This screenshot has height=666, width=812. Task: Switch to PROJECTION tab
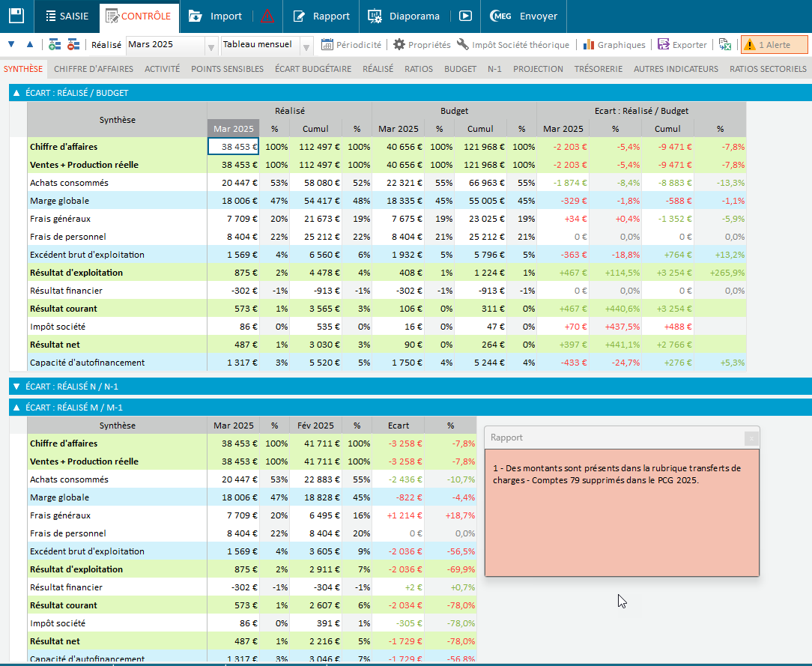pos(538,69)
